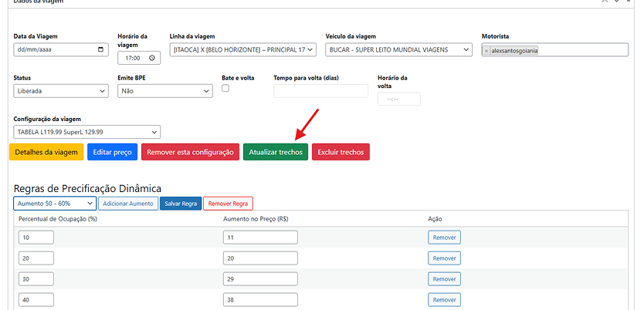This screenshot has height=310, width=644.
Task: Toggle the Bate e volta checkbox
Action: point(225,88)
